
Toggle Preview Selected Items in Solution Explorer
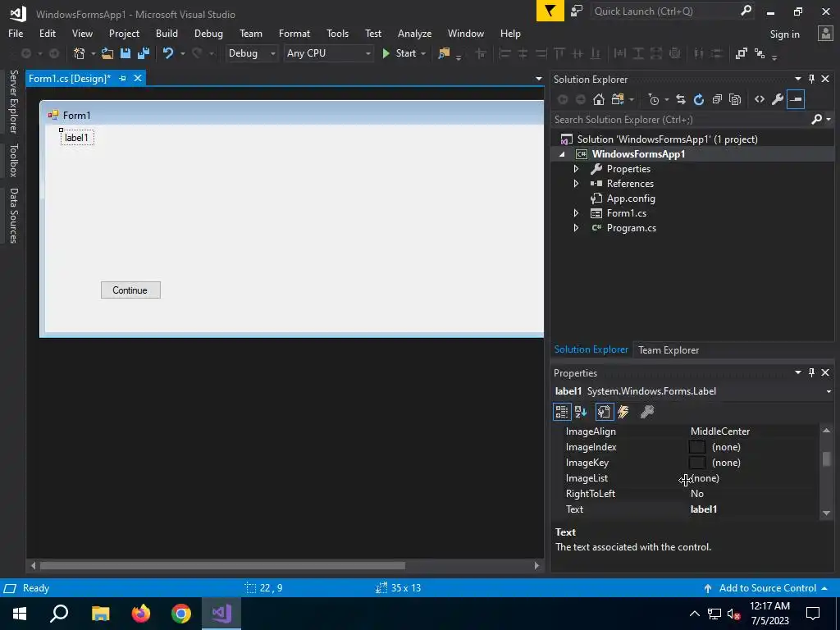point(796,99)
